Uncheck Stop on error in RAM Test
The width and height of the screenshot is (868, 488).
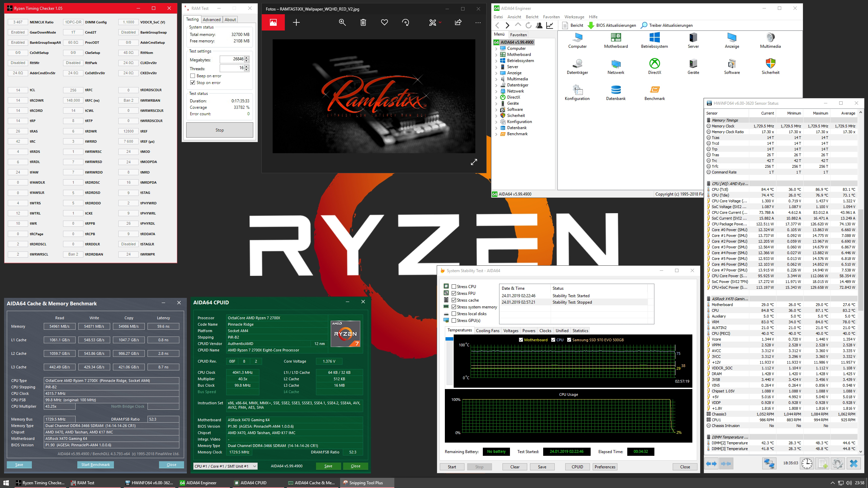point(193,83)
